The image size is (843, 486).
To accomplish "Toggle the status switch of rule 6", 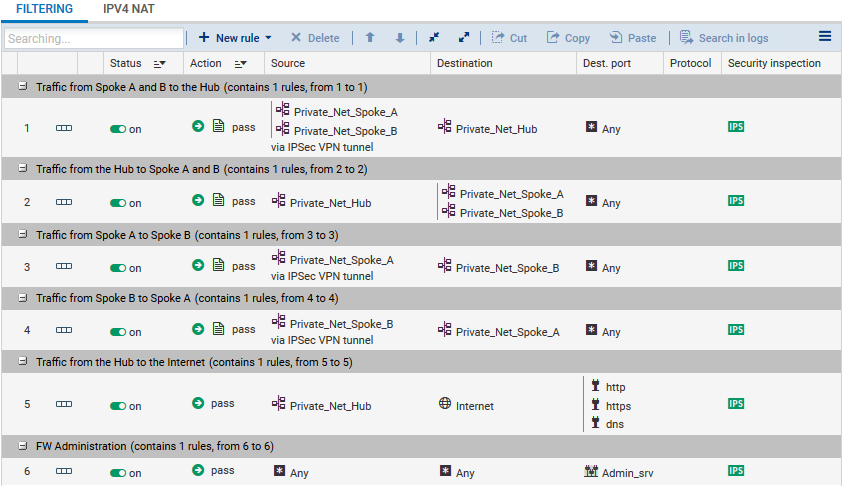I will (x=118, y=473).
